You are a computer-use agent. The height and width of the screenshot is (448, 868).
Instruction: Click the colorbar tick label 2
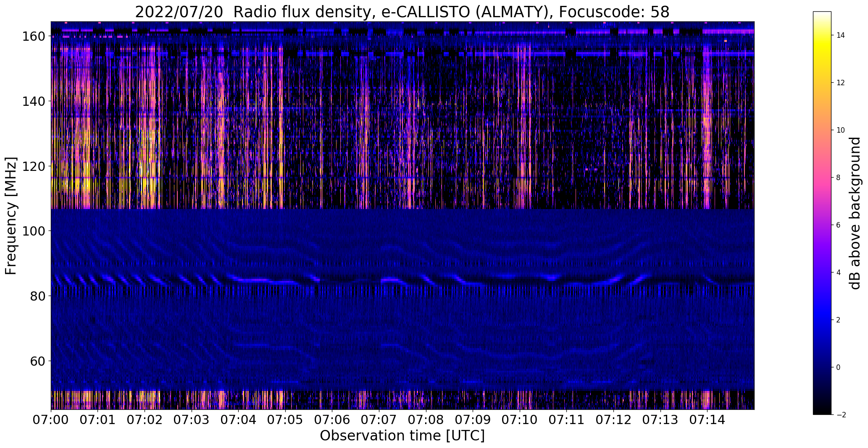[x=838, y=320]
